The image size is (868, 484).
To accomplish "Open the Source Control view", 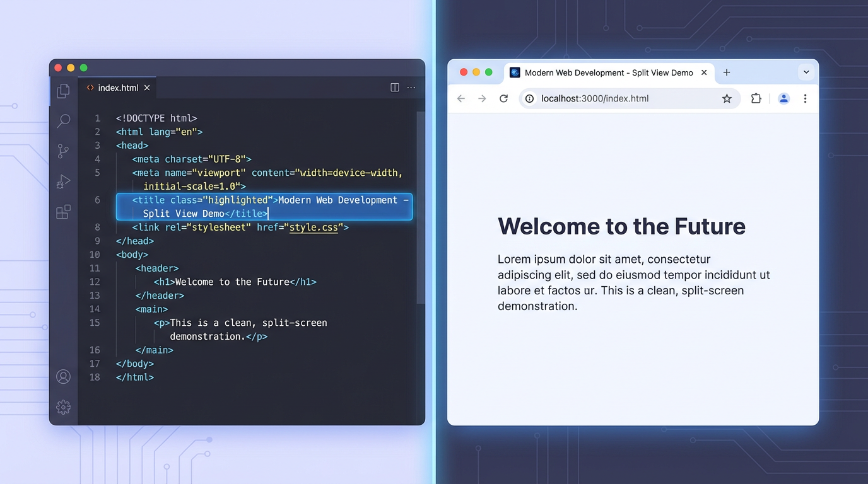I will (x=63, y=151).
